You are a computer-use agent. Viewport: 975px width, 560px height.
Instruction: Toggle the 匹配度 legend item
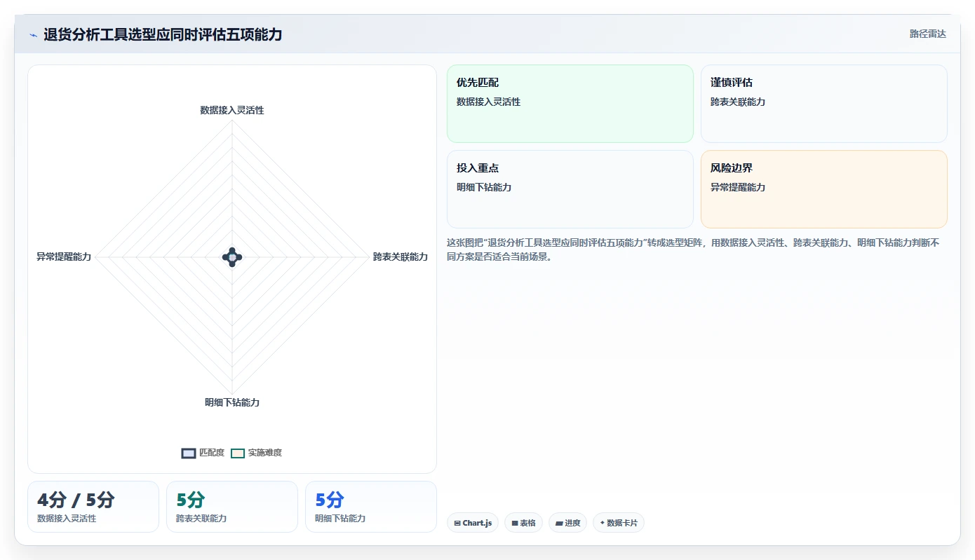[x=203, y=453]
